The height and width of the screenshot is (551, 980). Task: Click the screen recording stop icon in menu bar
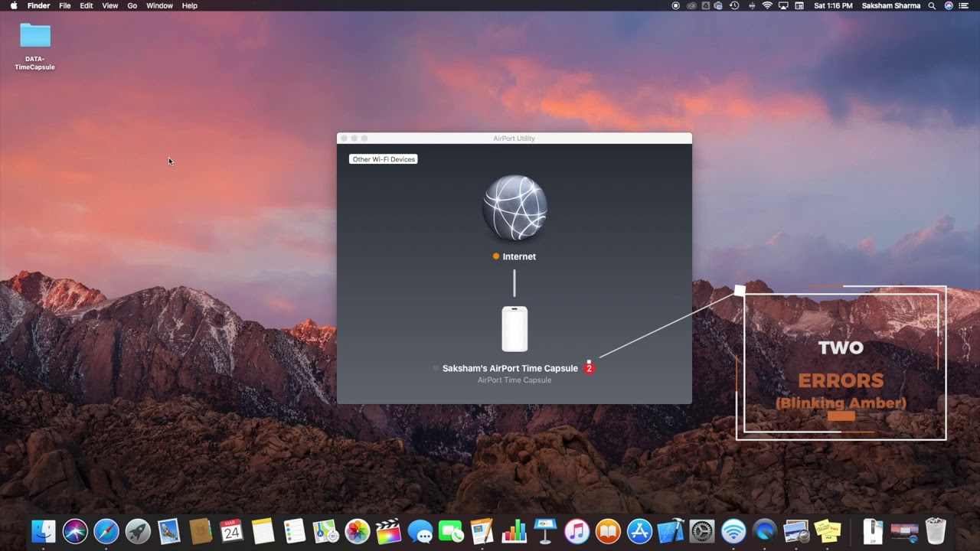click(675, 5)
